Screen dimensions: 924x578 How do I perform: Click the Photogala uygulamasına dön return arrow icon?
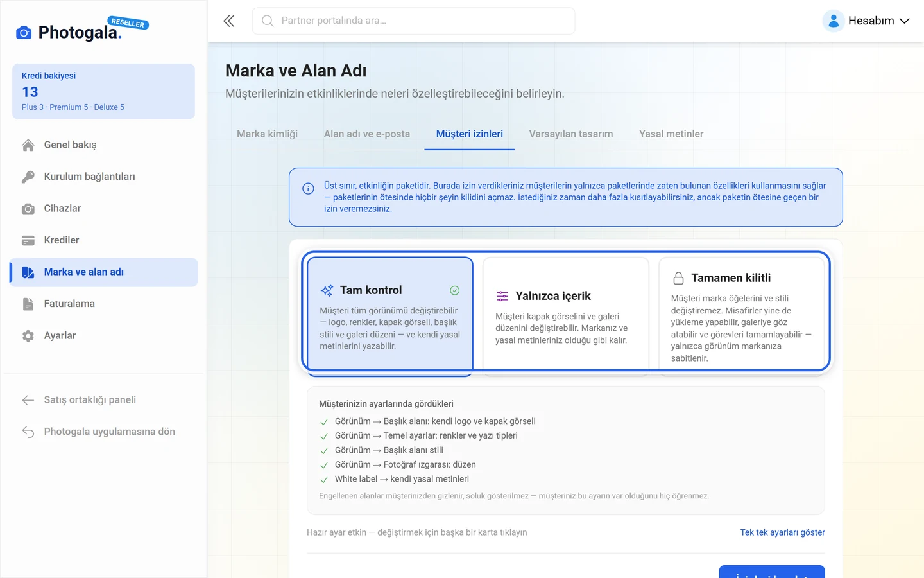tap(28, 432)
